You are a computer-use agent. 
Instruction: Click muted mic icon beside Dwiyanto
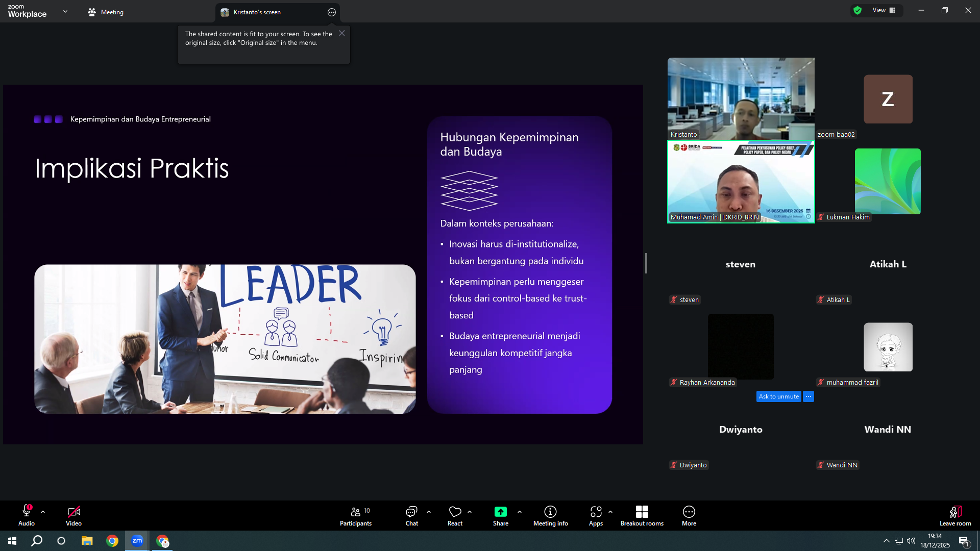coord(674,465)
